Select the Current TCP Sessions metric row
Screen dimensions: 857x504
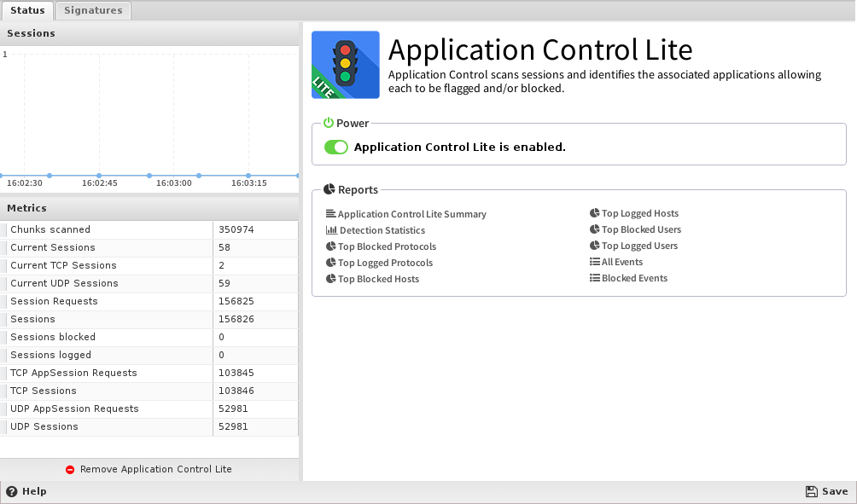pyautogui.click(x=149, y=265)
